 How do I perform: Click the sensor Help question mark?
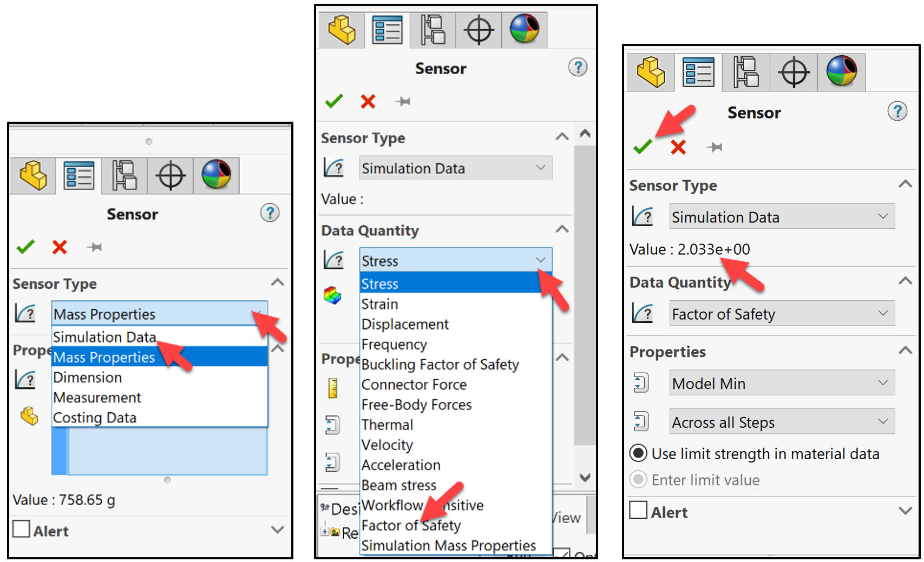pos(898,110)
